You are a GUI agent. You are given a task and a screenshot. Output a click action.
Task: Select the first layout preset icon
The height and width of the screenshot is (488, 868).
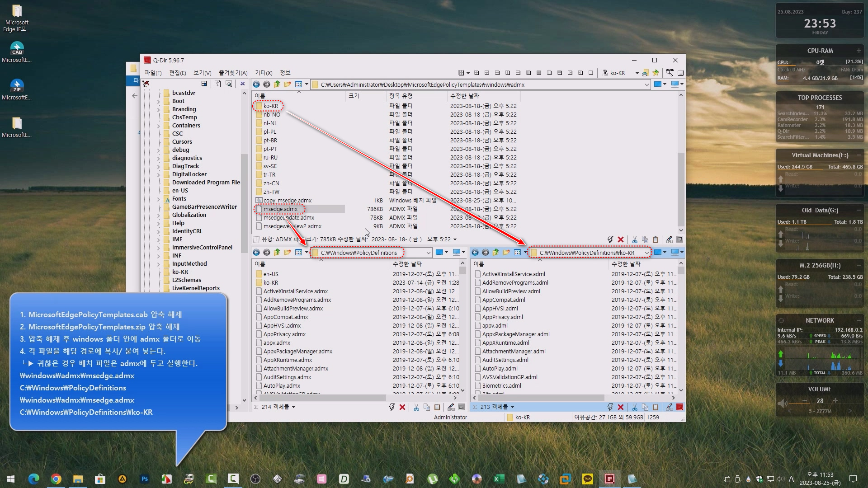[x=476, y=73]
